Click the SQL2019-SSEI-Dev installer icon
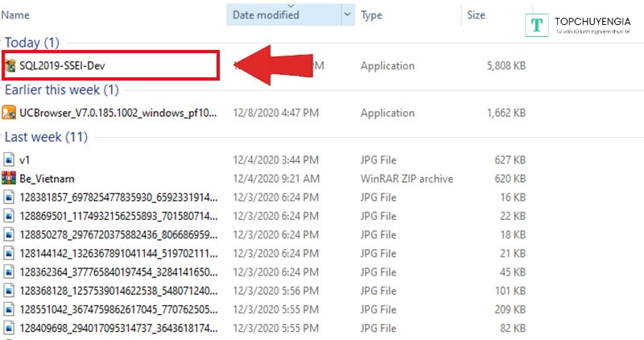The height and width of the screenshot is (340, 644). coord(10,65)
